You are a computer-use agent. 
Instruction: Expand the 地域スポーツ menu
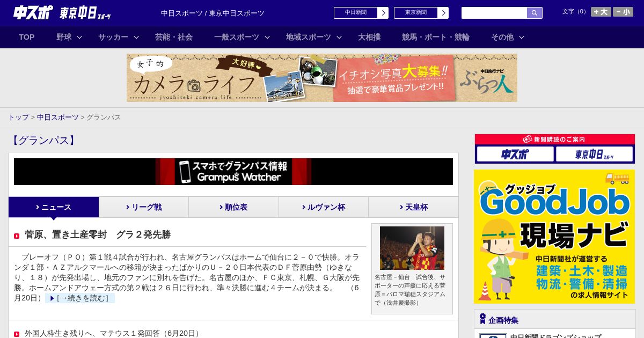click(314, 37)
